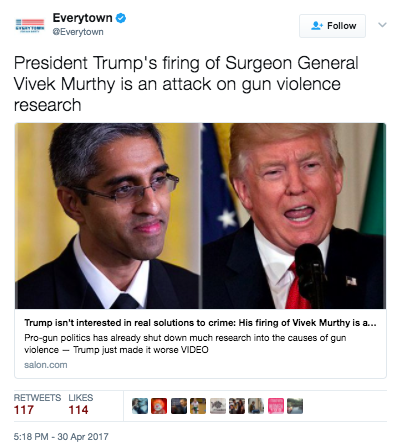Open the tweet options chevron menu

coord(382,25)
